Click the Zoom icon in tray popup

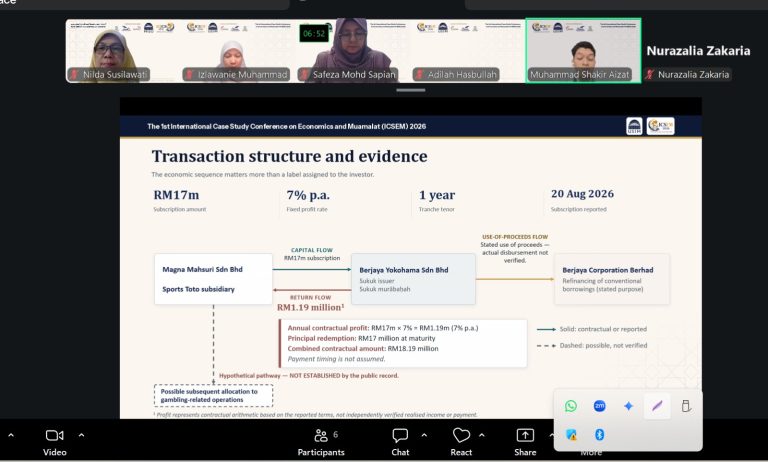coord(600,406)
